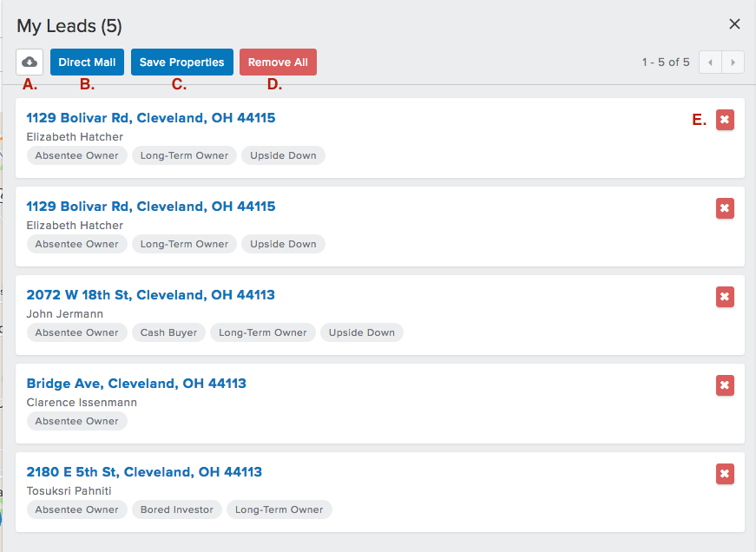Close the My Leads panel
Screen dimensions: 756x552
[734, 24]
